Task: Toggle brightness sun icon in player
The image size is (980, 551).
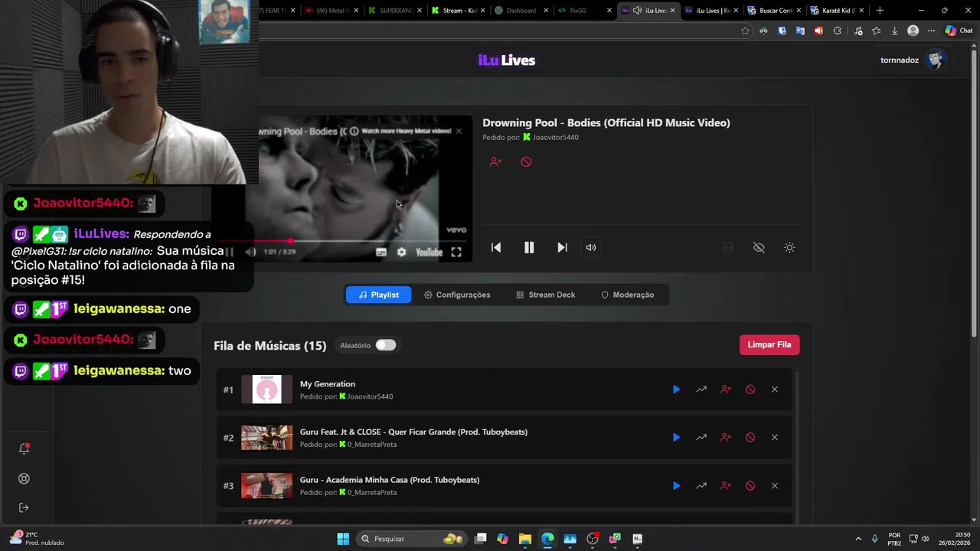Action: click(789, 247)
